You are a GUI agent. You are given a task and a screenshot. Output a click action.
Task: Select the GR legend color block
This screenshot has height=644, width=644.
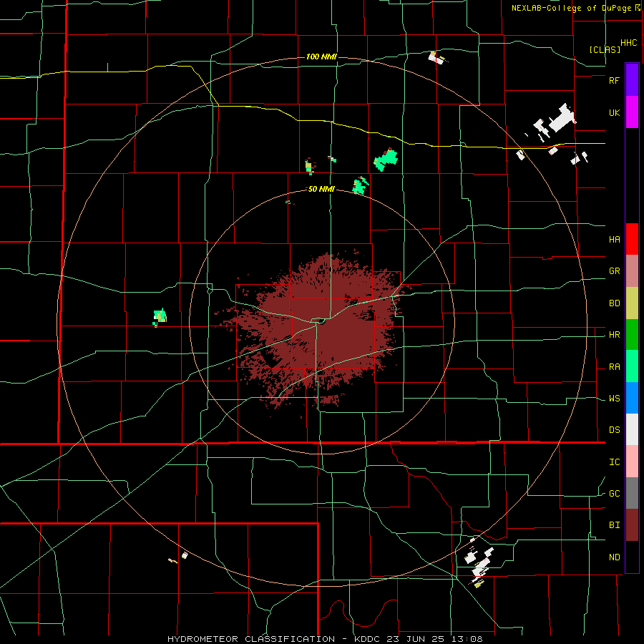click(x=632, y=271)
